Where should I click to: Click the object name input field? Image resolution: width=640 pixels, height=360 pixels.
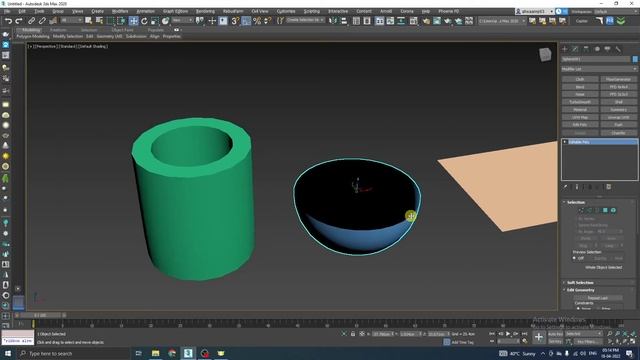pos(596,59)
